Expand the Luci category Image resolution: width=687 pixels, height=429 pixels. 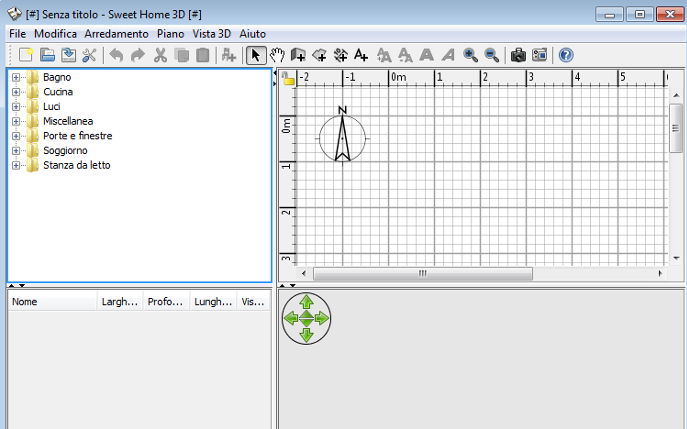pos(16,107)
